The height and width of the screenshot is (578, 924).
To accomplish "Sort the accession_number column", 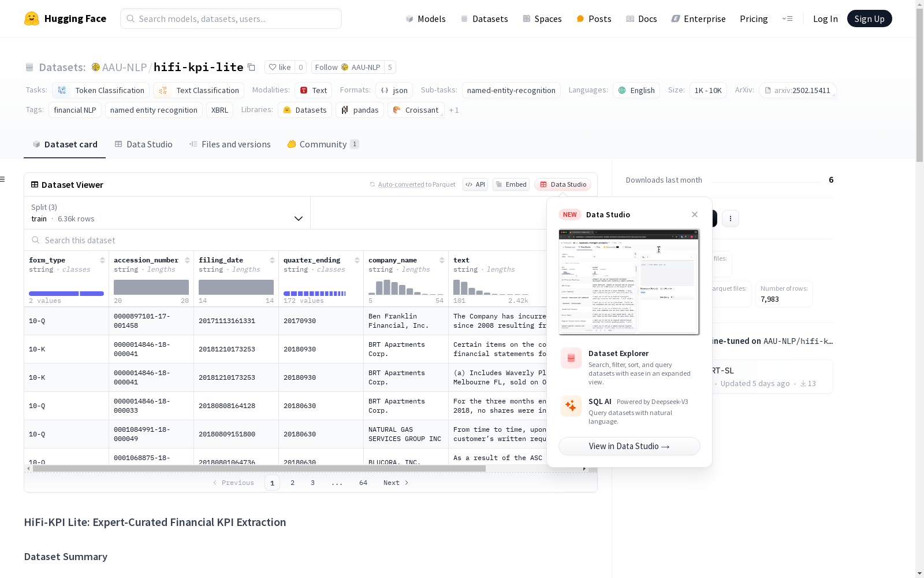I will [187, 260].
